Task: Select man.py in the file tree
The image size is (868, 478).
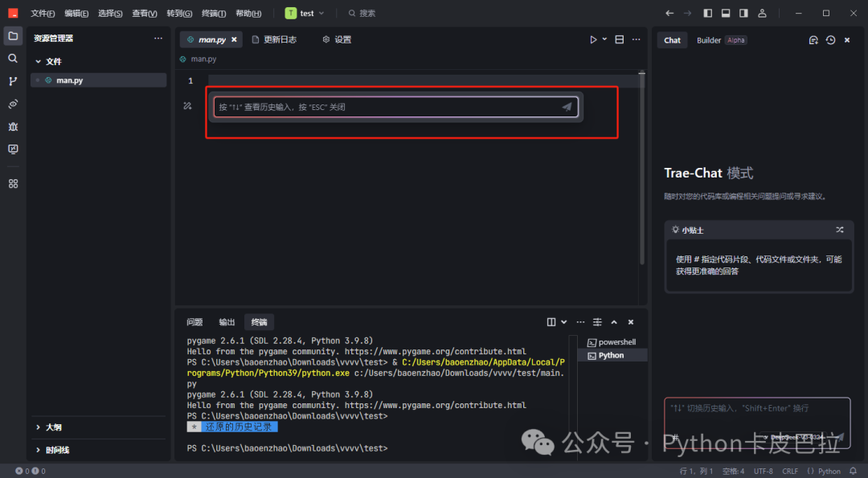Action: 99,80
